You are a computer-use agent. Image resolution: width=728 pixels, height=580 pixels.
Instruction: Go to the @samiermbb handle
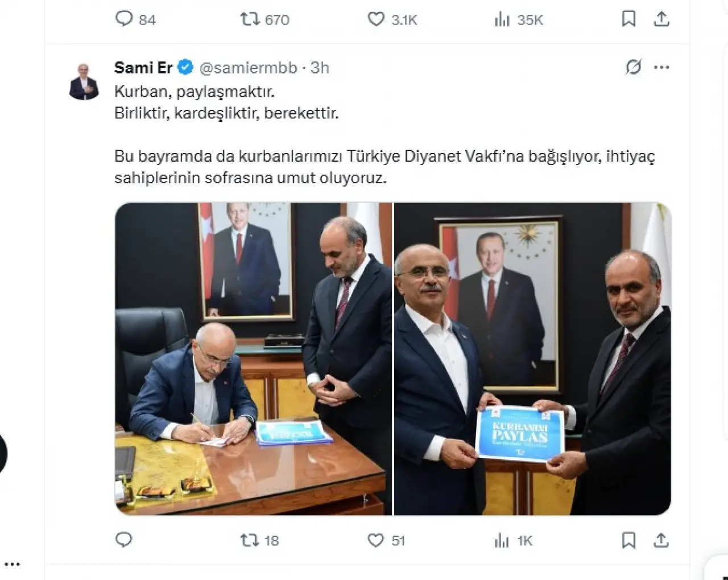click(248, 68)
